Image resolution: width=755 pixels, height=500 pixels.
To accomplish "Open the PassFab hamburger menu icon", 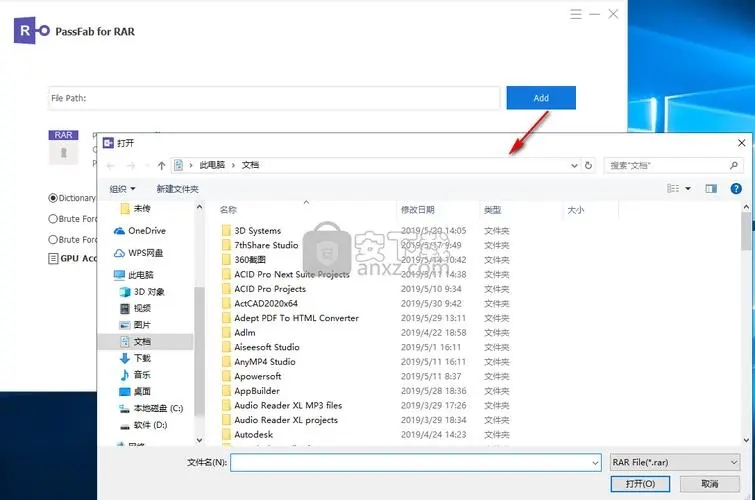I will (576, 14).
